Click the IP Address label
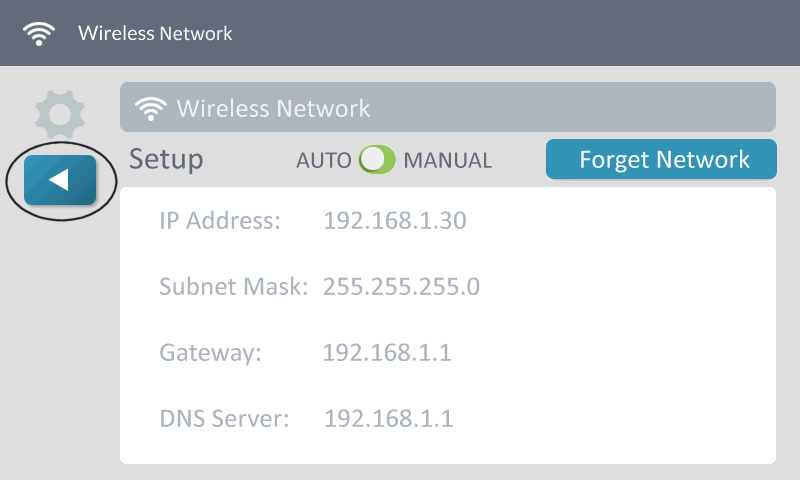Image resolution: width=800 pixels, height=480 pixels. (219, 221)
